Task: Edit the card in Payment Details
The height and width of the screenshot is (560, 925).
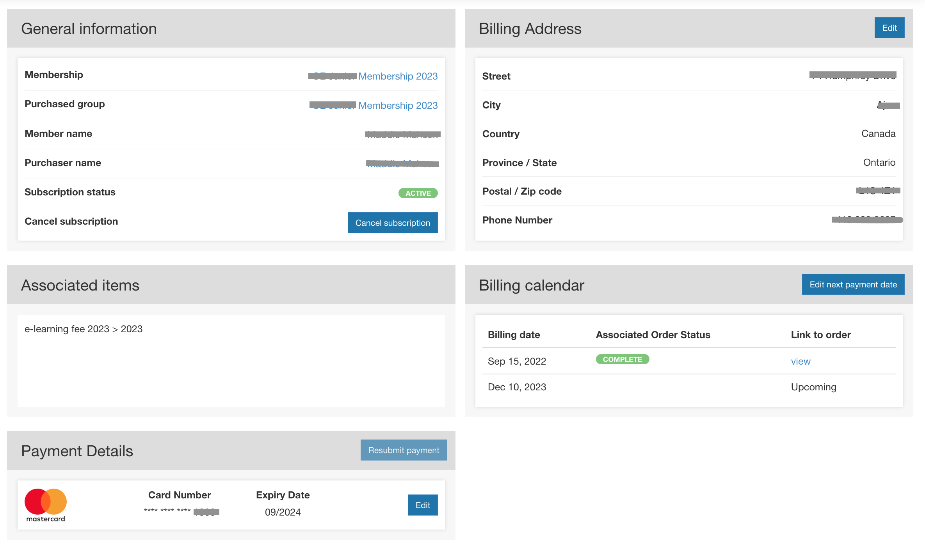Action: click(422, 505)
